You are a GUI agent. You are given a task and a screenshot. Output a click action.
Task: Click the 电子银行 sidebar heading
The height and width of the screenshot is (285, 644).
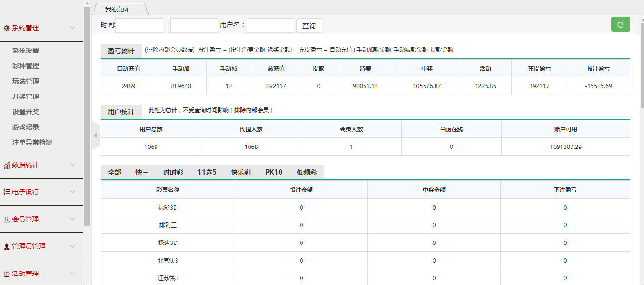(x=25, y=192)
